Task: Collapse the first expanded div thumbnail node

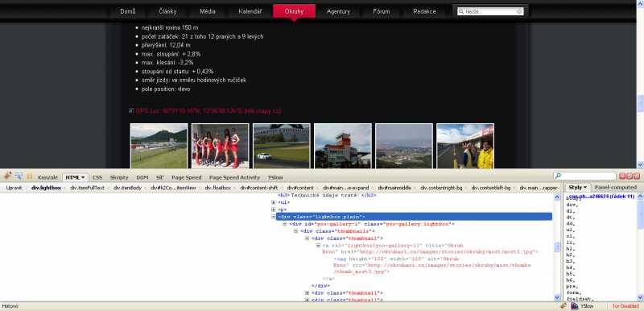Action: pyautogui.click(x=307, y=238)
